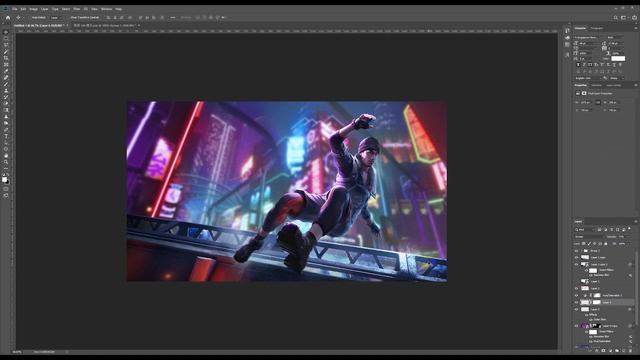The height and width of the screenshot is (360, 640).
Task: Click the layer opacity field
Action: point(623,236)
